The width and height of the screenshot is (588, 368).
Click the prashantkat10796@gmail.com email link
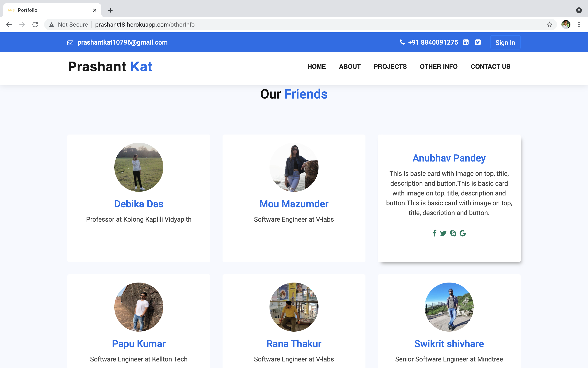pos(122,42)
